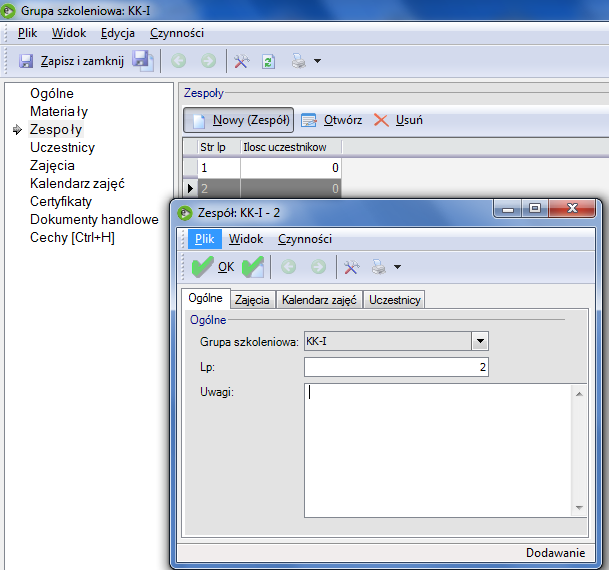This screenshot has height=570, width=609.
Task: Open the Widok menu in the Zespół dialog
Action: 246,239
